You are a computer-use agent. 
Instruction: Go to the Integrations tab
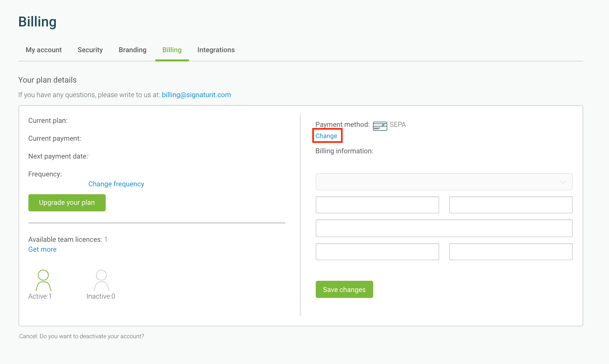[x=216, y=50]
